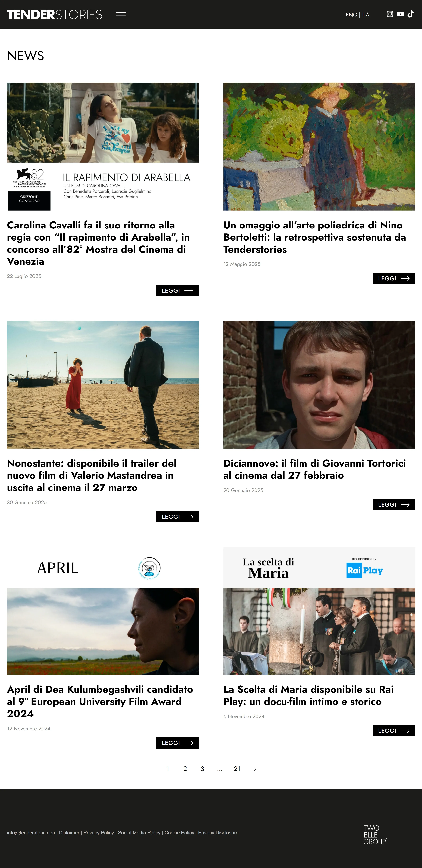
Task: Open the TikTok icon in header
Action: coord(411,14)
